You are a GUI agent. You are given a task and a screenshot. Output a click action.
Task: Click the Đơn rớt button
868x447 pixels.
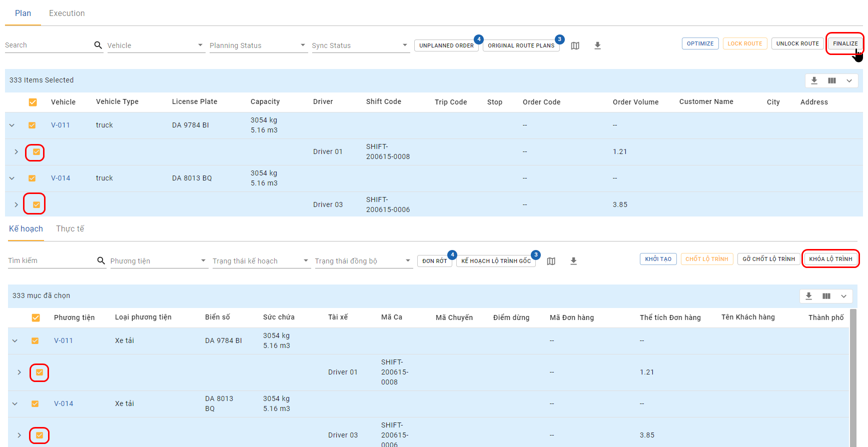[435, 261]
